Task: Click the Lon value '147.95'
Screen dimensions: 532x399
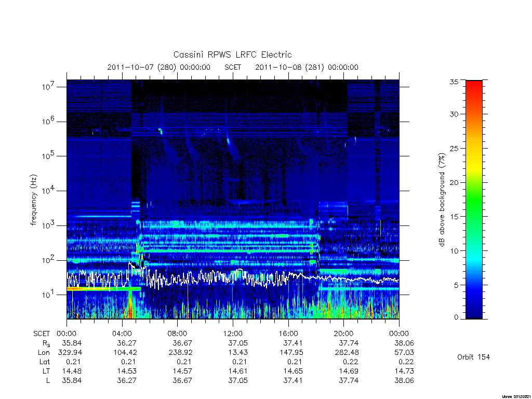Action: (x=291, y=353)
